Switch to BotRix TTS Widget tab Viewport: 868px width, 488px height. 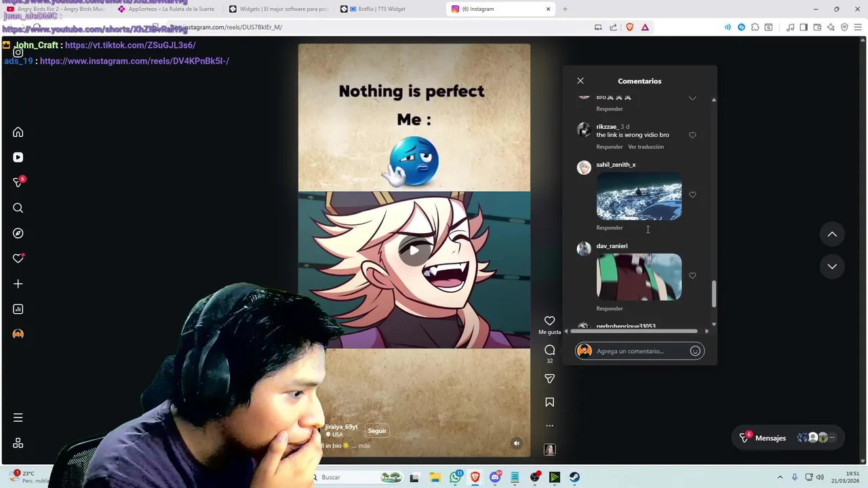[x=388, y=9]
